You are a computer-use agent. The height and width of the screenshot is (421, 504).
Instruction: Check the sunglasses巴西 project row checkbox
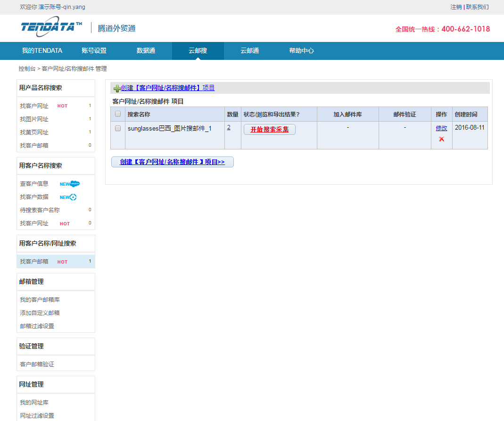[118, 128]
